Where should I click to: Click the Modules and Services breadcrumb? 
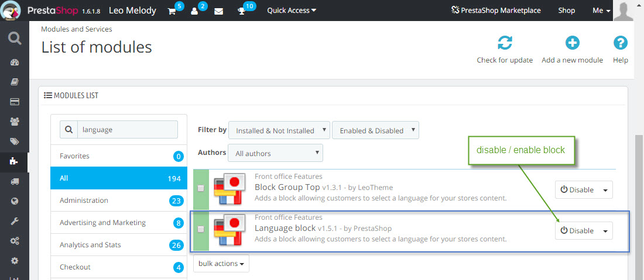pos(76,29)
